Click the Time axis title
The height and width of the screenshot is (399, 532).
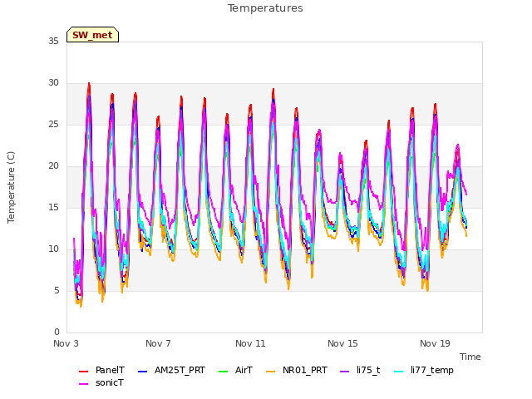tap(470, 357)
